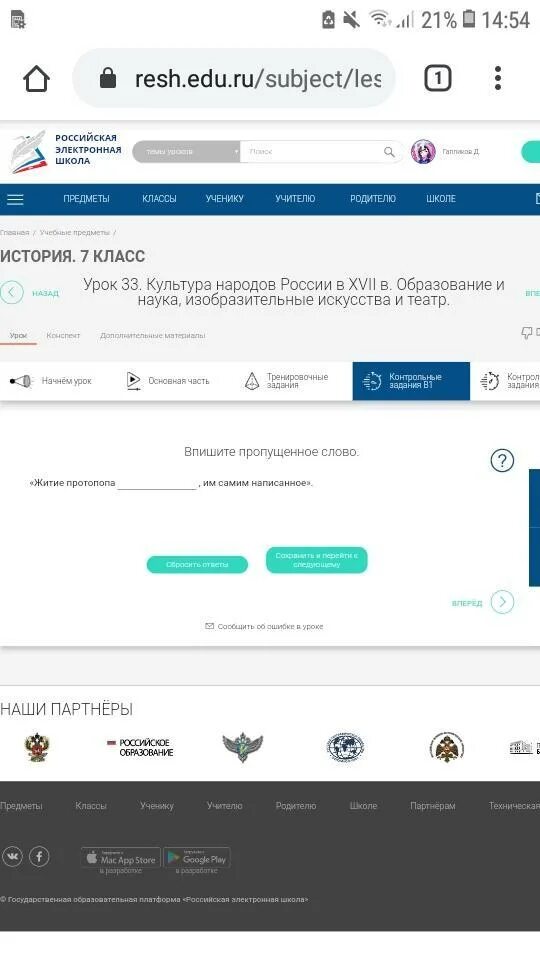Follow the footer Учителю link
Viewport: 540px width, 960px height.
(x=225, y=806)
